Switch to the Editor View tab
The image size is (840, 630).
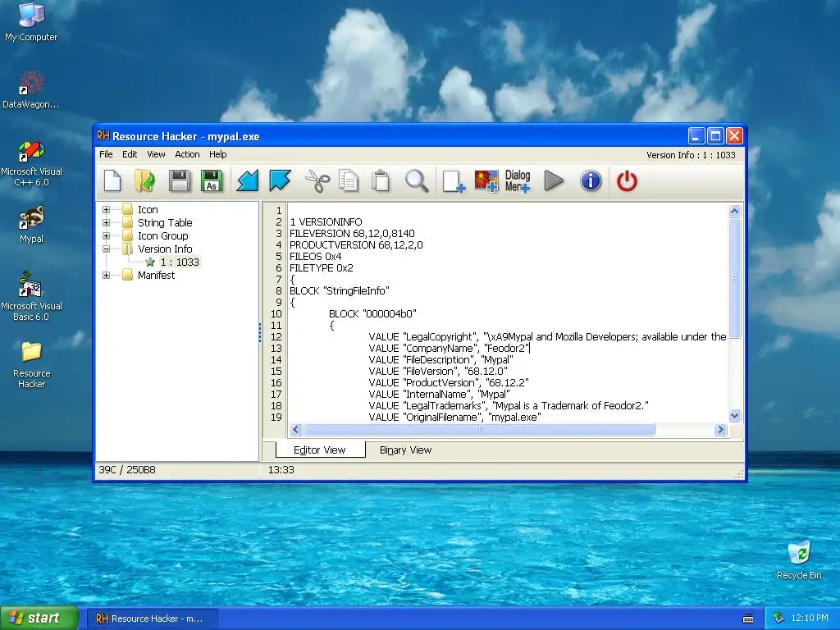[320, 450]
